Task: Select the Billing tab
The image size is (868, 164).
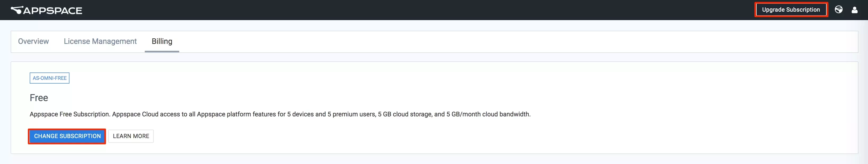Action: coord(162,41)
